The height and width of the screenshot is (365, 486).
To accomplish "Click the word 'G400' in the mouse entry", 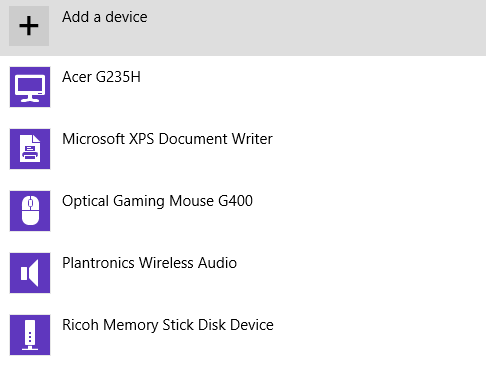I will [x=235, y=201].
